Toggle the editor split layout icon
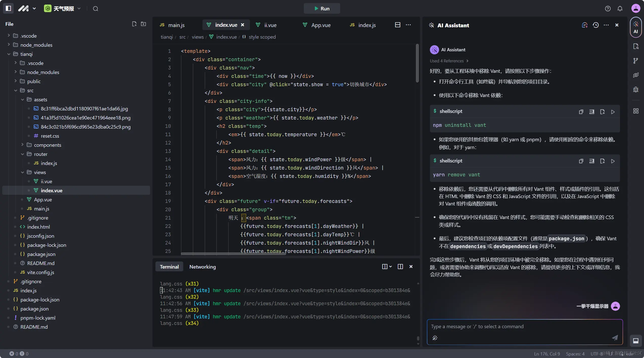The height and width of the screenshot is (358, 644). point(398,25)
